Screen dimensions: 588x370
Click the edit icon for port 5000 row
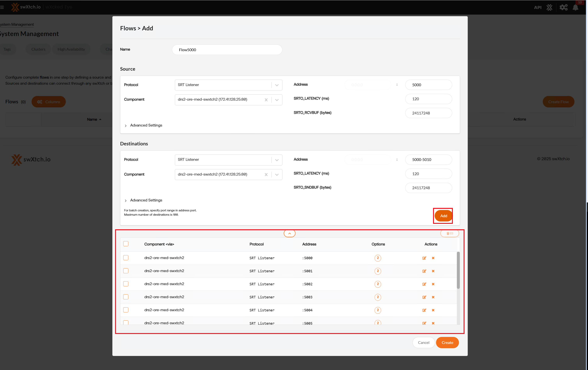tap(424, 258)
